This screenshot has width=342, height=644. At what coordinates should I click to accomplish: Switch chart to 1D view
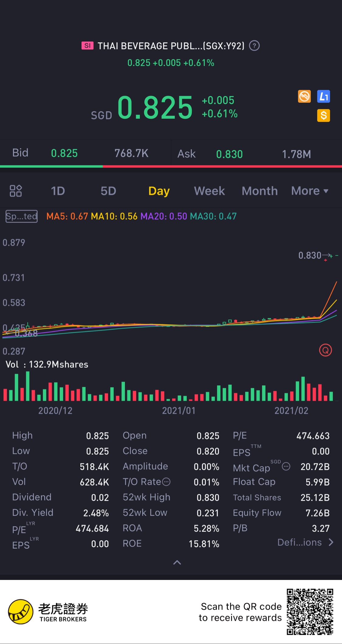[x=58, y=191]
